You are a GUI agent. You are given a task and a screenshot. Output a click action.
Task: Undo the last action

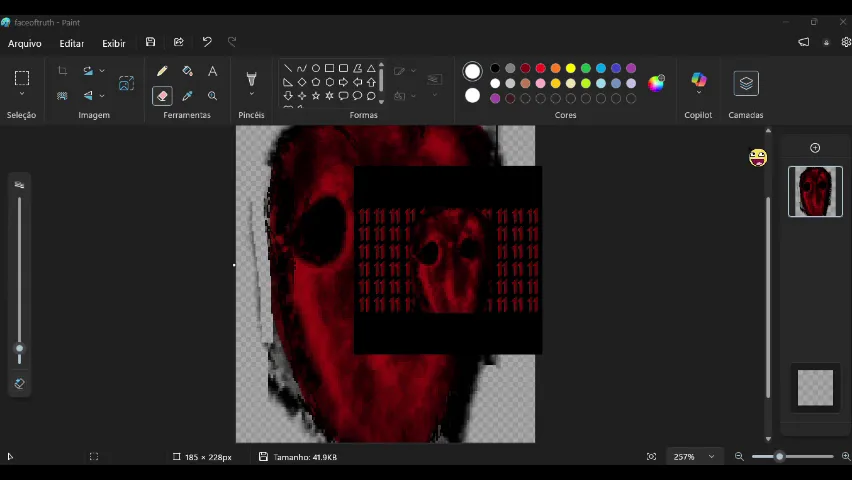[207, 42]
